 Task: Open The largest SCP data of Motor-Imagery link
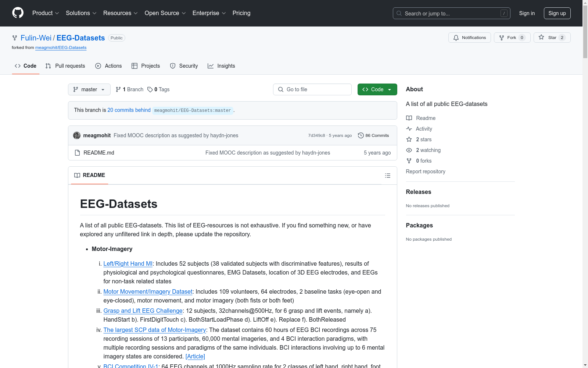coord(155,330)
